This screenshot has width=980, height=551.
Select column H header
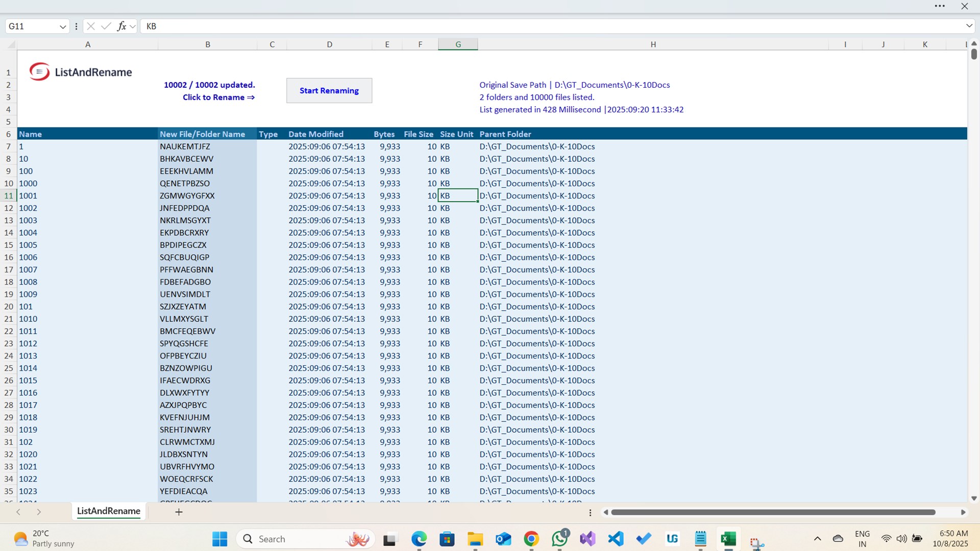653,45
